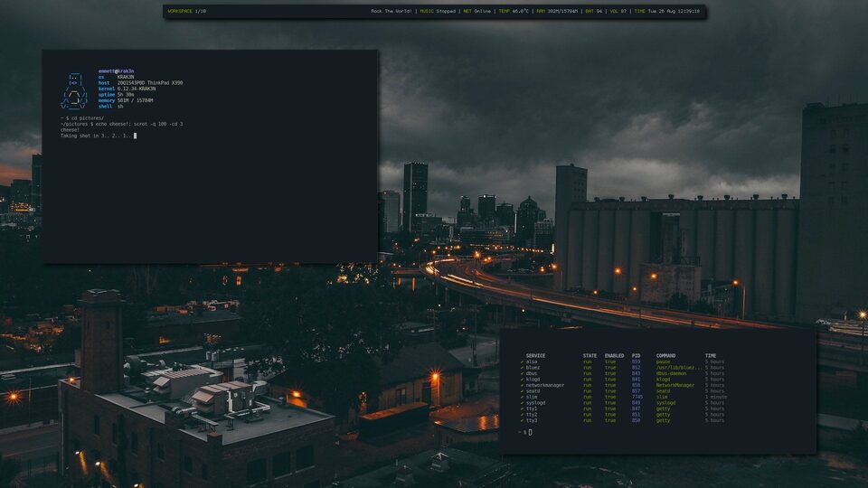
Task: Click the RAM 382M/15784M status entry
Action: [558, 11]
